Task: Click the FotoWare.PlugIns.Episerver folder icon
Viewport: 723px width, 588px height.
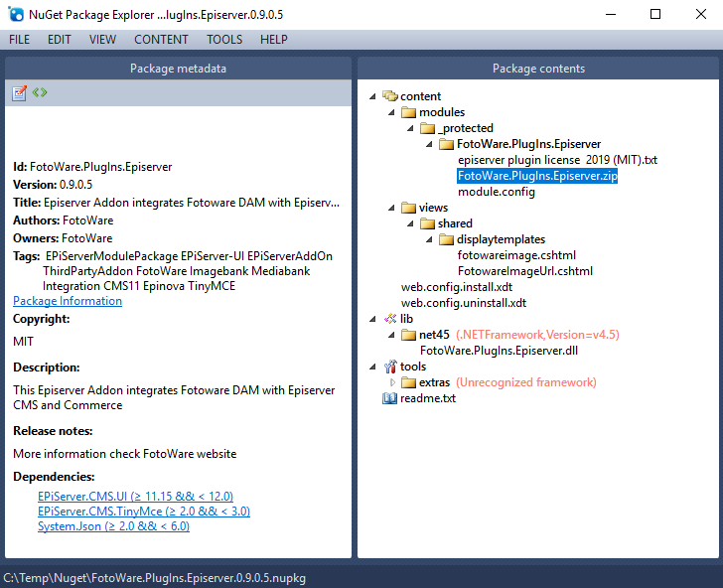Action: point(446,144)
